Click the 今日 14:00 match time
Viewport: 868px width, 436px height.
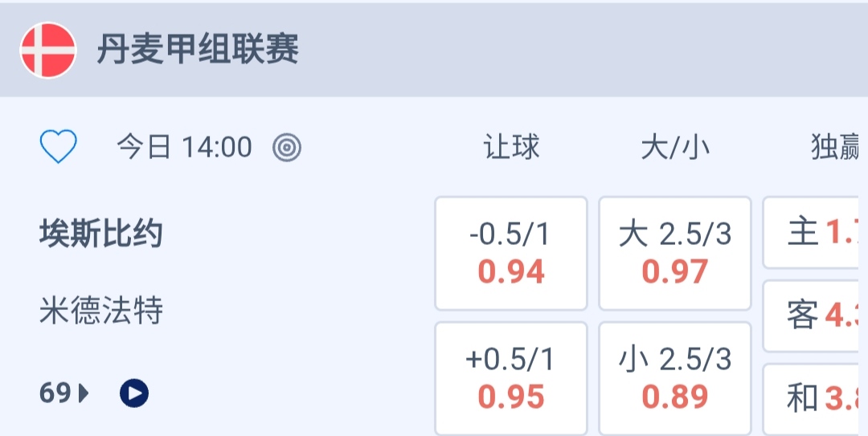pos(184,148)
